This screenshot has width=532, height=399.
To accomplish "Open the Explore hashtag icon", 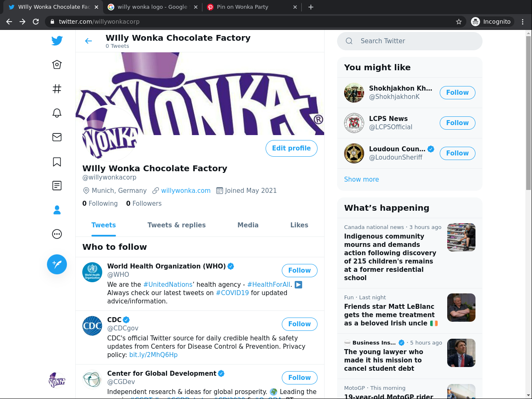I will [57, 89].
